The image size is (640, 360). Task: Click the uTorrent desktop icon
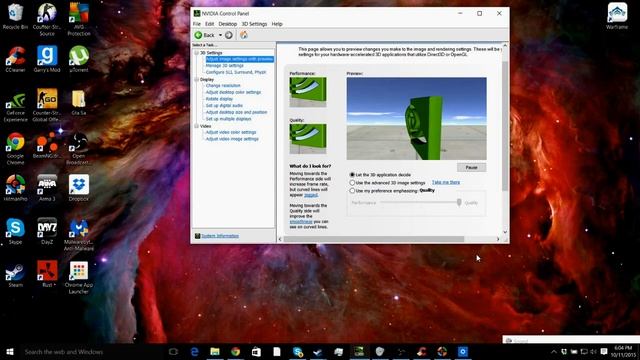tap(79, 56)
